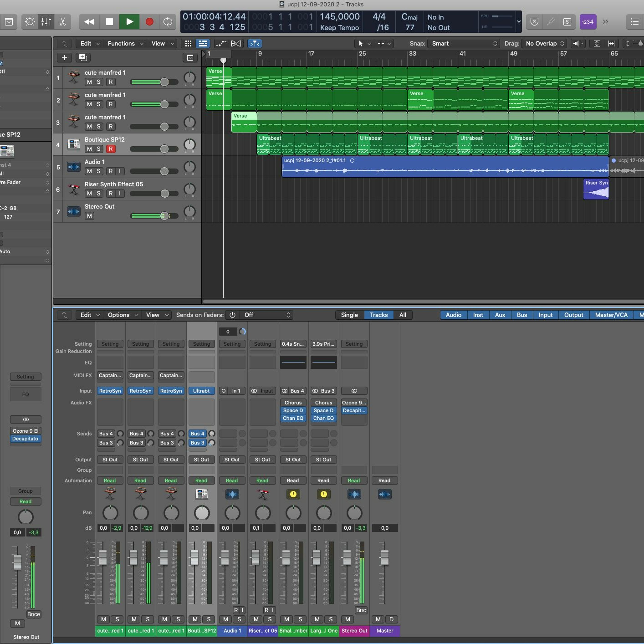644x644 pixels.
Task: Solo the Audio 1 track
Action: [98, 171]
